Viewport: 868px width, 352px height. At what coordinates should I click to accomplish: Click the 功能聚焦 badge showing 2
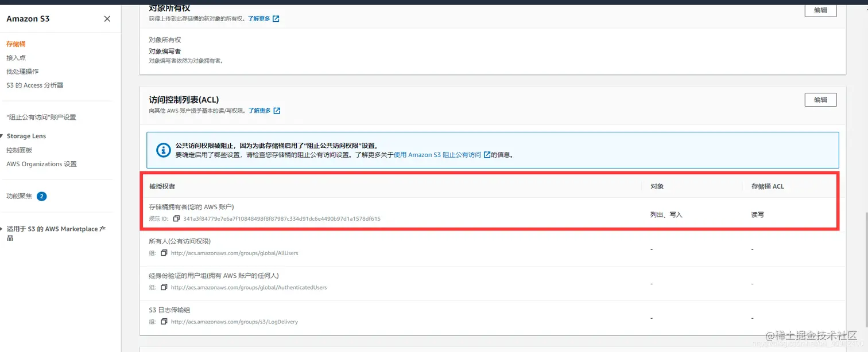41,196
